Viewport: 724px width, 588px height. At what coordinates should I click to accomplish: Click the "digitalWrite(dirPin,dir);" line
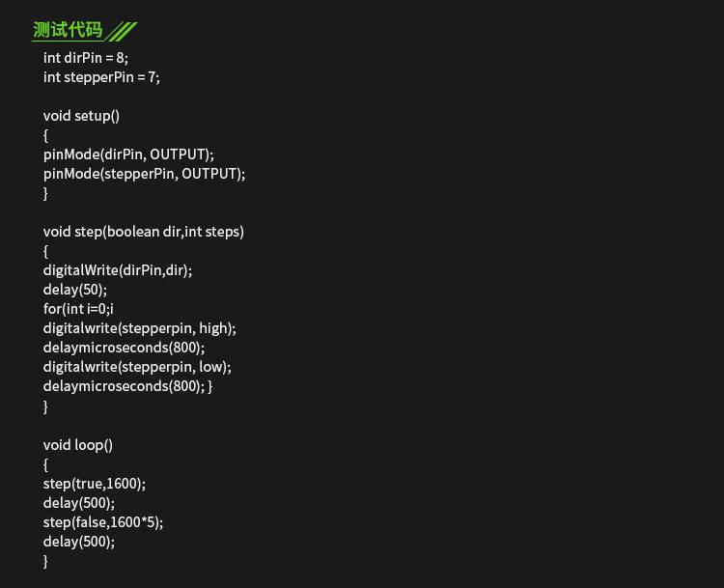coord(118,270)
